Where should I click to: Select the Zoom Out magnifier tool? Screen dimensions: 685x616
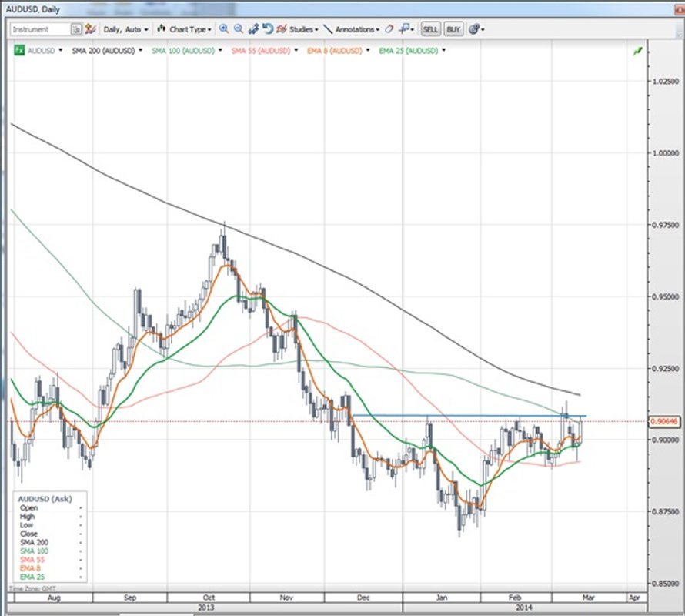click(x=236, y=29)
